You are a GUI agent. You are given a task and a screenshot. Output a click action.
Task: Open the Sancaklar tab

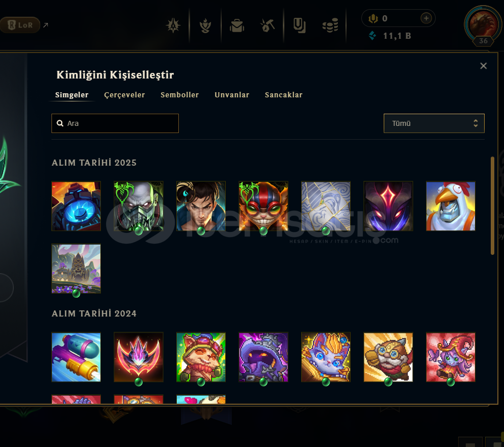pos(283,95)
